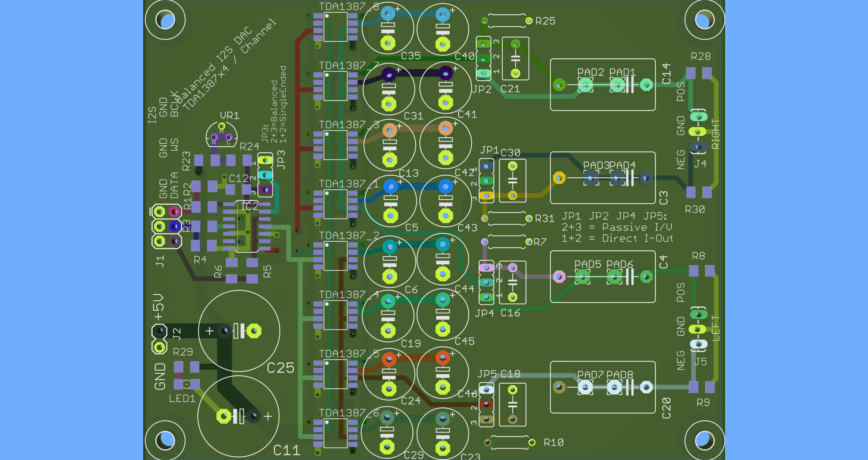Click the C16 capacitor label
Viewport: 868px width, 460px height.
[x=510, y=313]
